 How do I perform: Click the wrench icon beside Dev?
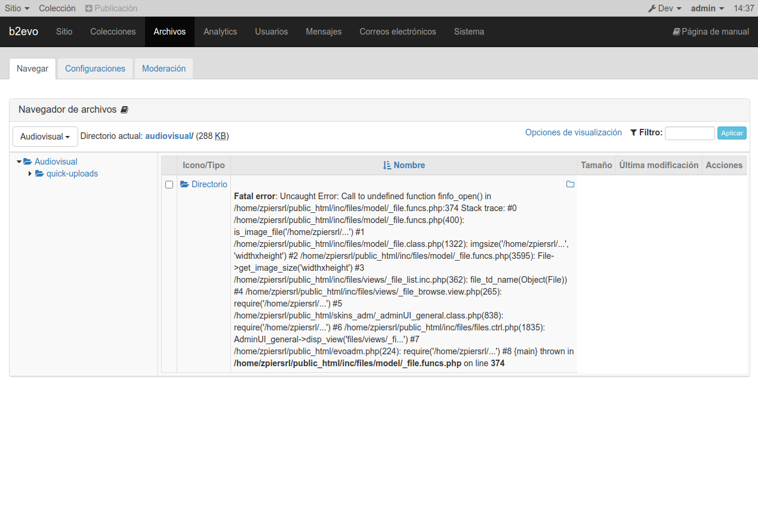click(652, 8)
